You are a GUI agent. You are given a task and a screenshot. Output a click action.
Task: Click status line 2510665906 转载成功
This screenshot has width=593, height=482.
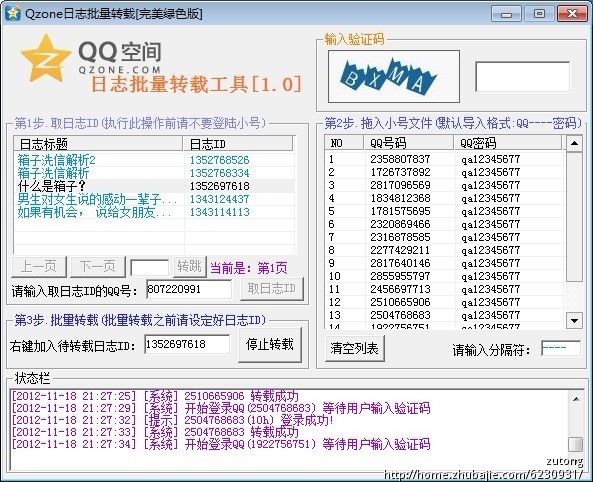[x=155, y=396]
